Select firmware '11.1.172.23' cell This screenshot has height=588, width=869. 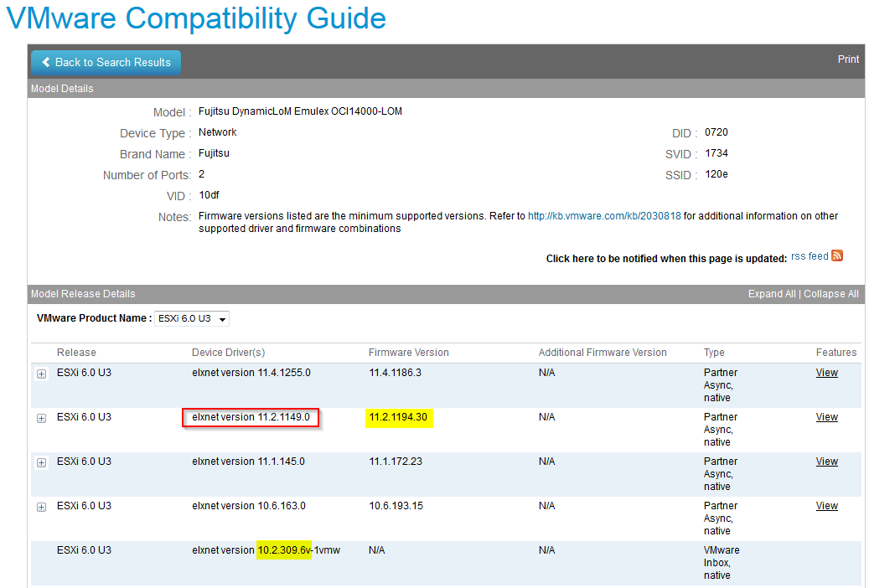click(396, 462)
